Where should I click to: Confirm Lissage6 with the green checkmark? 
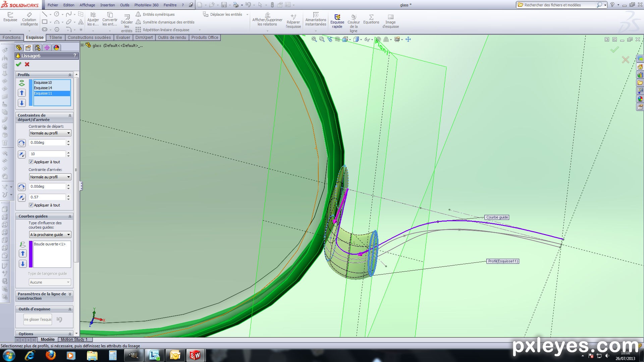coord(18,64)
